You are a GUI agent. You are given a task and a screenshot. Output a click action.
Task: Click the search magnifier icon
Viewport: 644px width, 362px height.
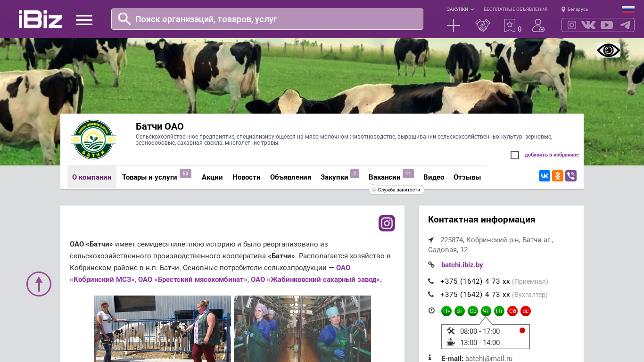(124, 19)
